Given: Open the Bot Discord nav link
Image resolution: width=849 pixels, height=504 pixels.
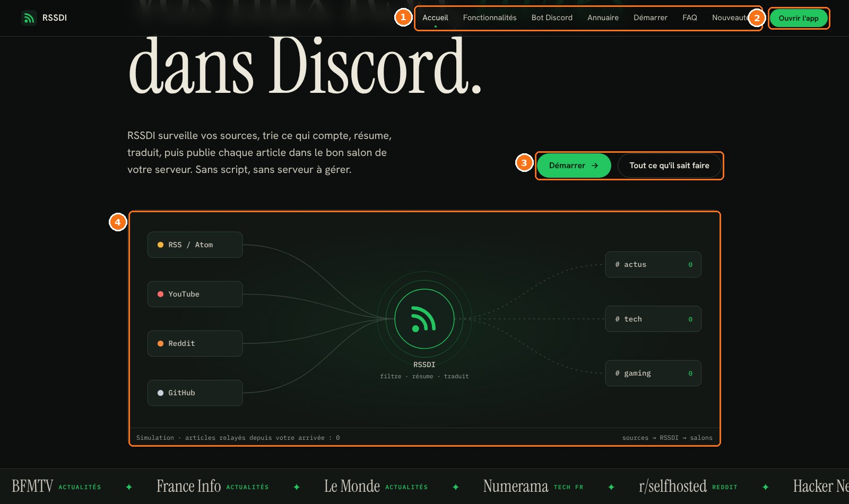Looking at the screenshot, I should (552, 18).
